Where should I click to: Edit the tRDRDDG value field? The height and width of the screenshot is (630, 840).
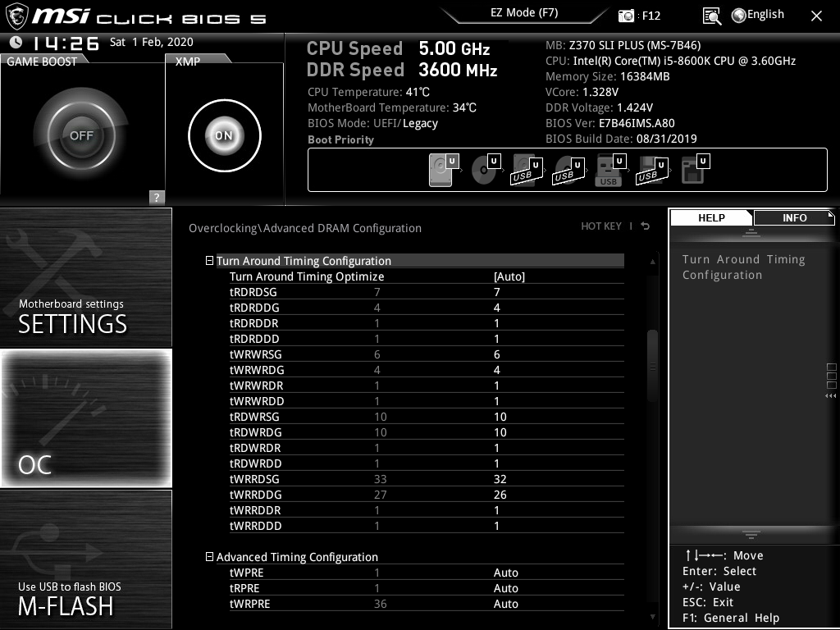click(x=496, y=308)
